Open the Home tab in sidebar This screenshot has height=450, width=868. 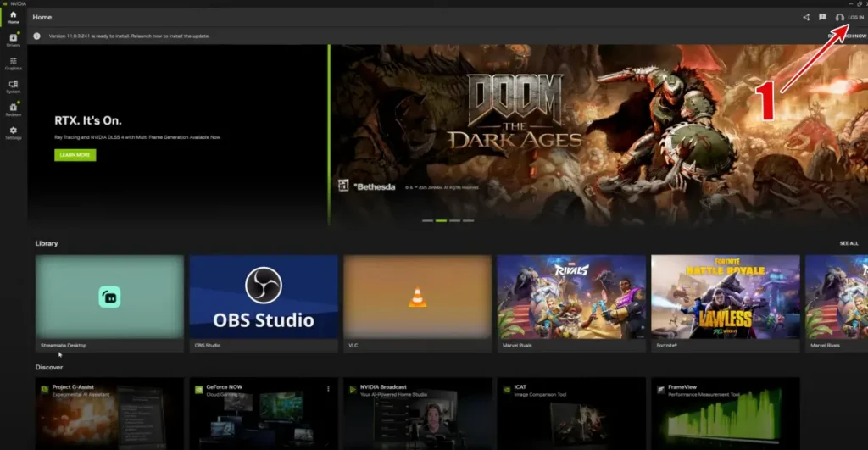pos(14,17)
